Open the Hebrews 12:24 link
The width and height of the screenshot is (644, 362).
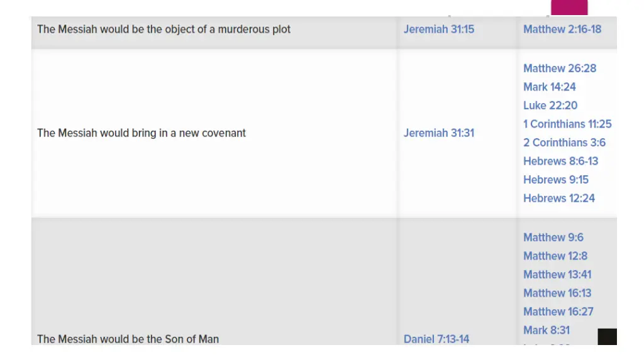[559, 198]
